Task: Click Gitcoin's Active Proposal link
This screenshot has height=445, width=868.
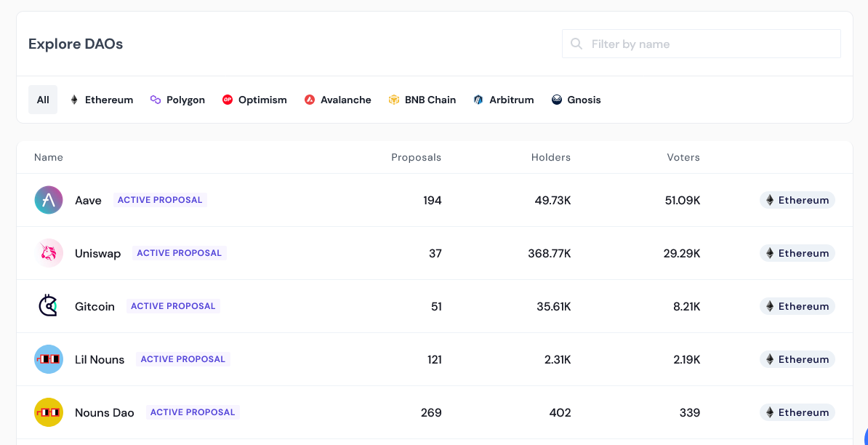Action: tap(173, 305)
